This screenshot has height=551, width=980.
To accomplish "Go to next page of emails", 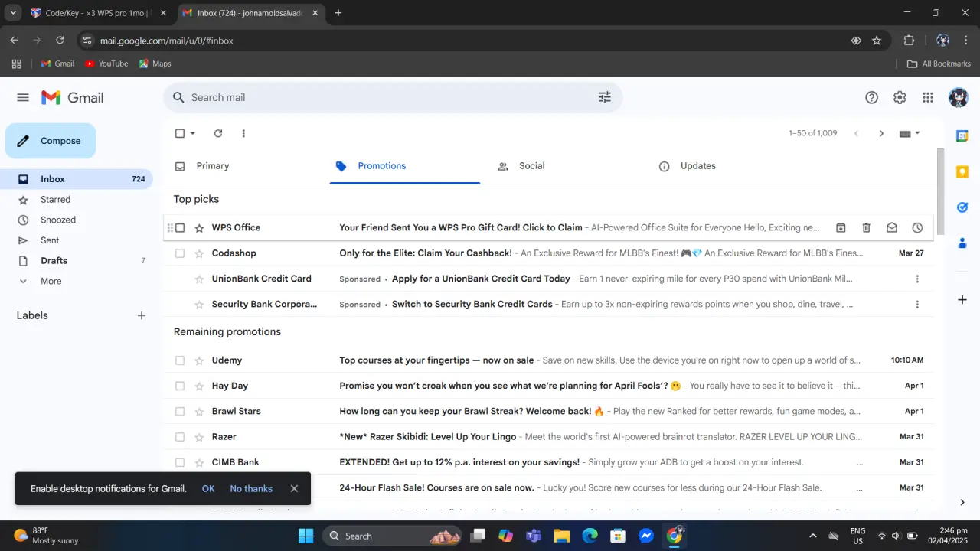I will pyautogui.click(x=881, y=133).
